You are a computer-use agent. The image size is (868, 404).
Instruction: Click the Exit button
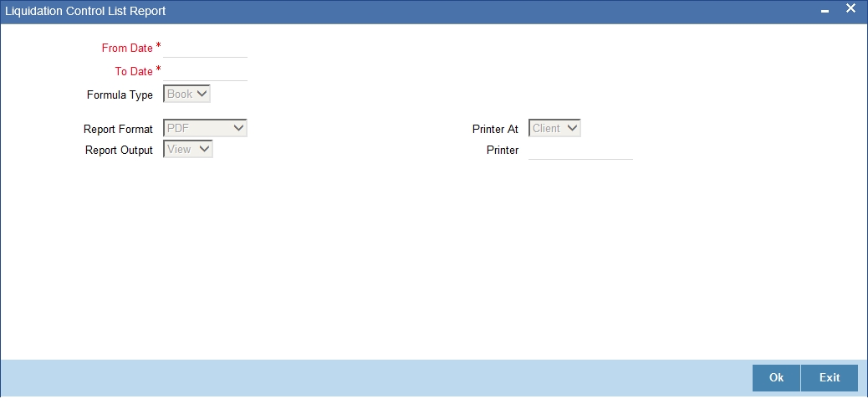[830, 378]
